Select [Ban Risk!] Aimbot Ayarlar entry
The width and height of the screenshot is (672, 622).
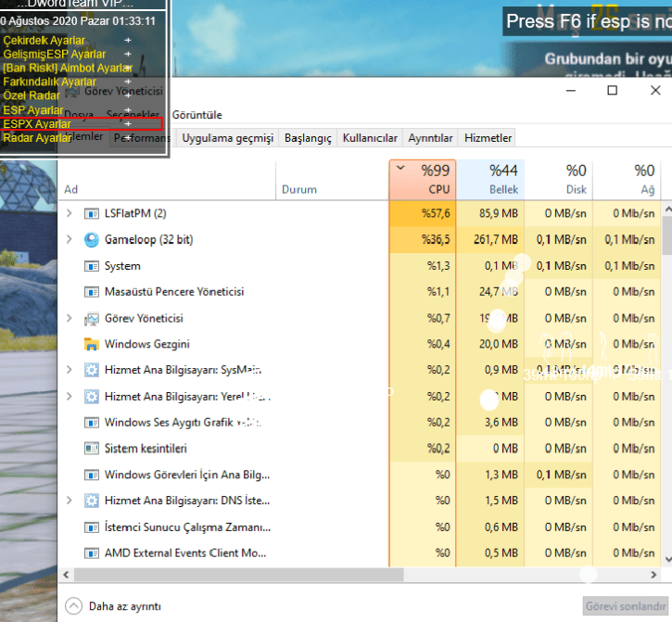(68, 68)
